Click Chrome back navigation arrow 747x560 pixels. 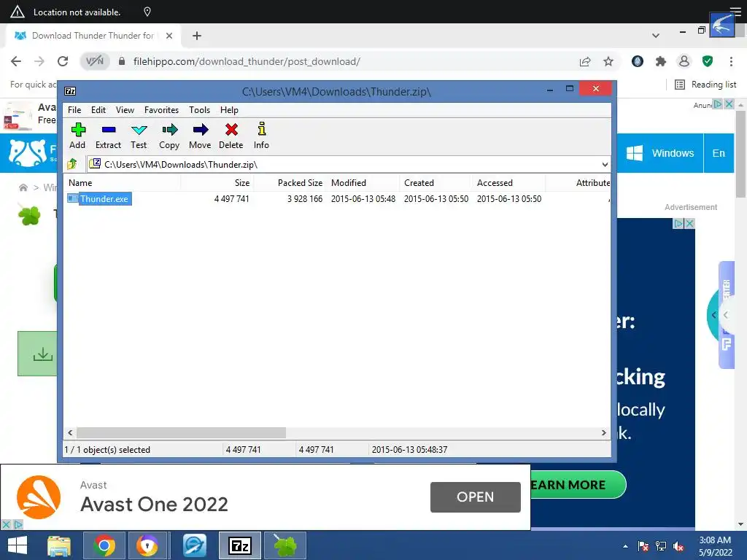(16, 61)
